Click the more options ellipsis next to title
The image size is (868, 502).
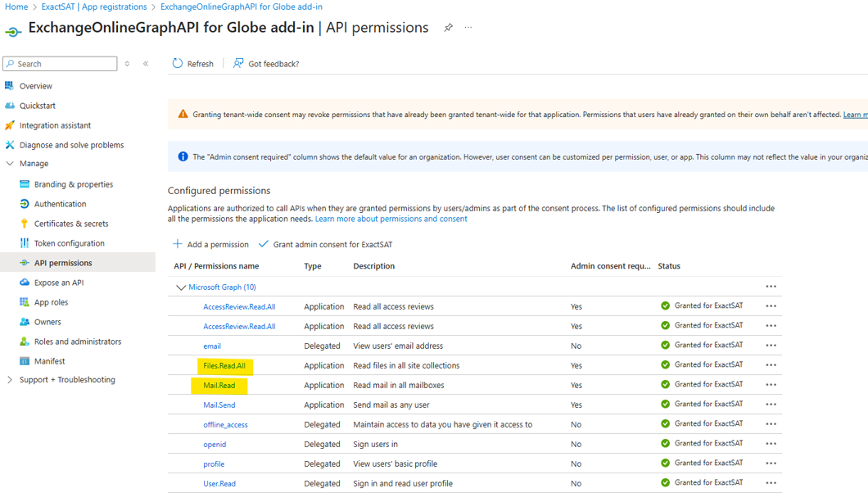tap(468, 28)
